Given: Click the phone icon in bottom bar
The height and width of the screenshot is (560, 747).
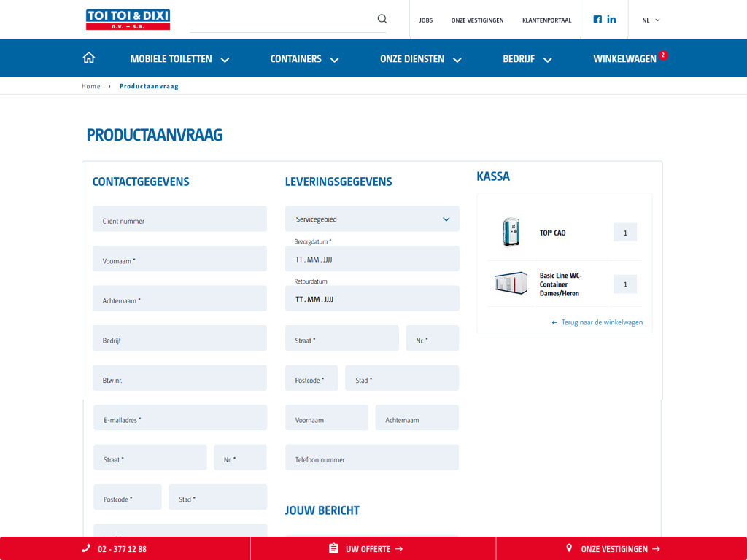Looking at the screenshot, I should point(86,548).
